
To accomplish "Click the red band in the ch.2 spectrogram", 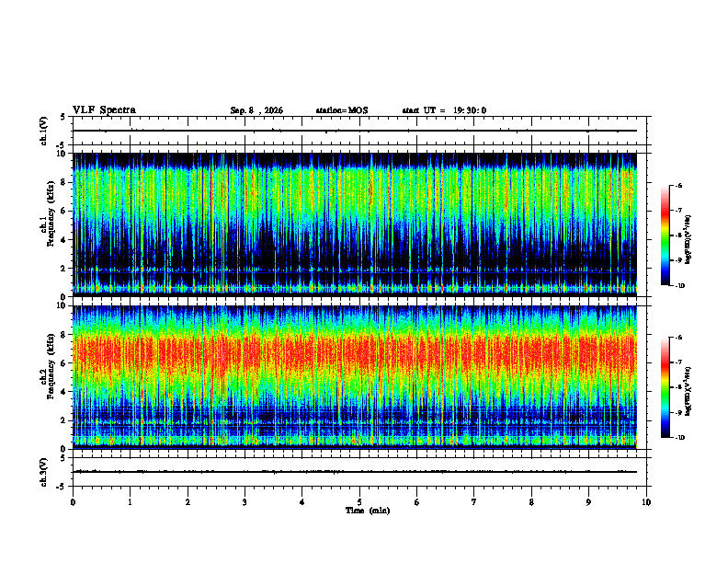I will 355,355.
